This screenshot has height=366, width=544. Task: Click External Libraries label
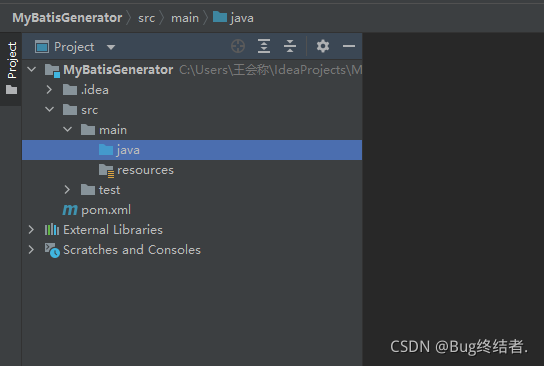[x=113, y=230]
